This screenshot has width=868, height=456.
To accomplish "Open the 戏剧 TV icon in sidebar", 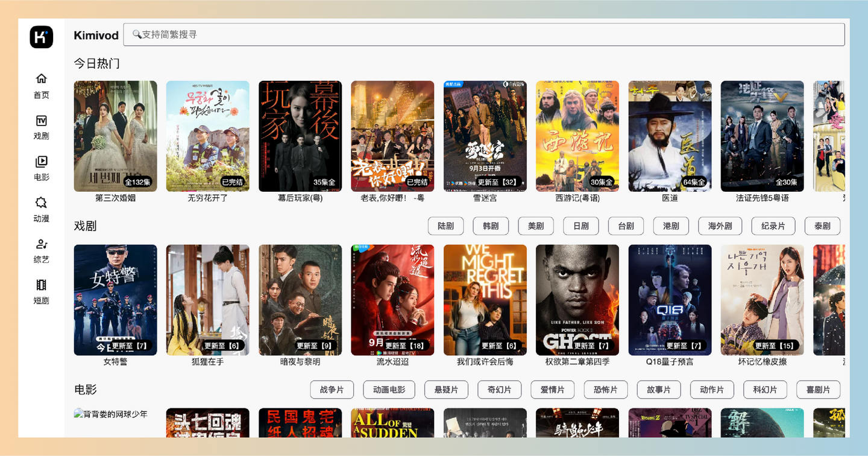I will point(42,120).
